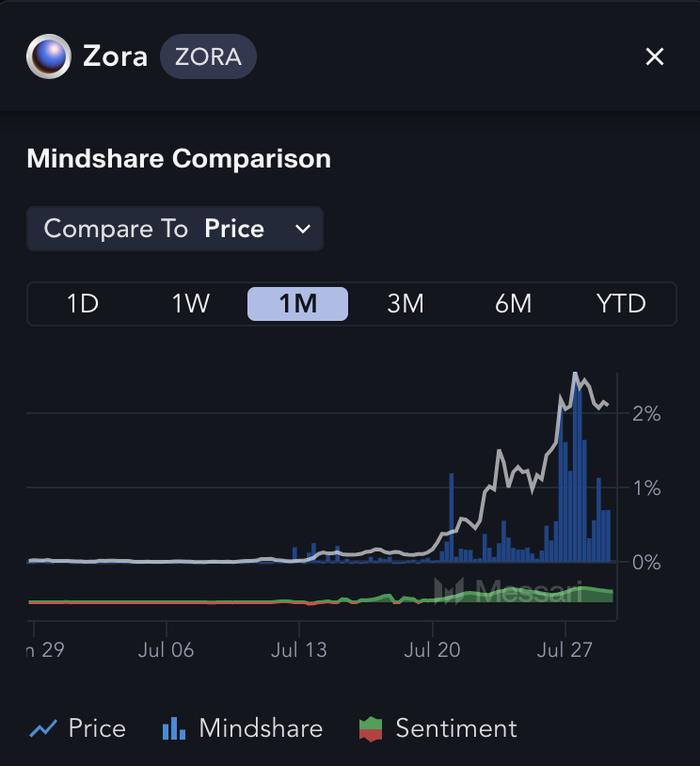Click the ZORA ticker badge
Screen dimensions: 700x766
tap(208, 56)
